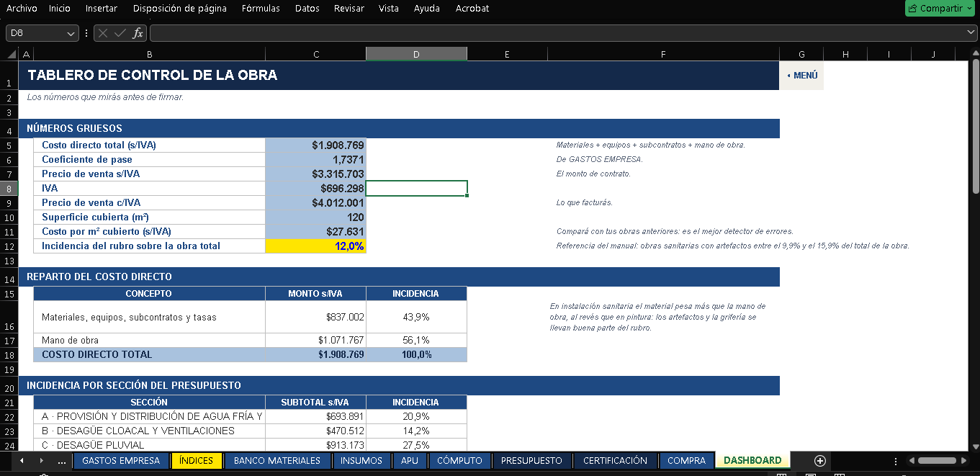Go to the CERTIFICACIÓN sheet
Viewport: 980px width, 476px height.
point(615,461)
